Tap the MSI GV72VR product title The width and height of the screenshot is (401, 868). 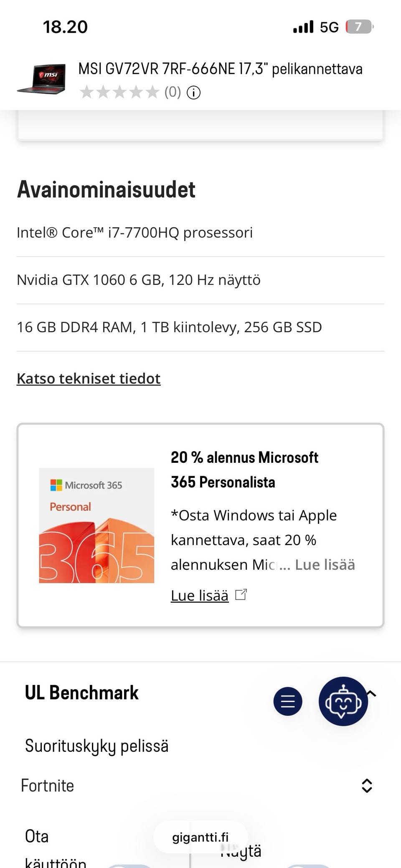click(220, 69)
